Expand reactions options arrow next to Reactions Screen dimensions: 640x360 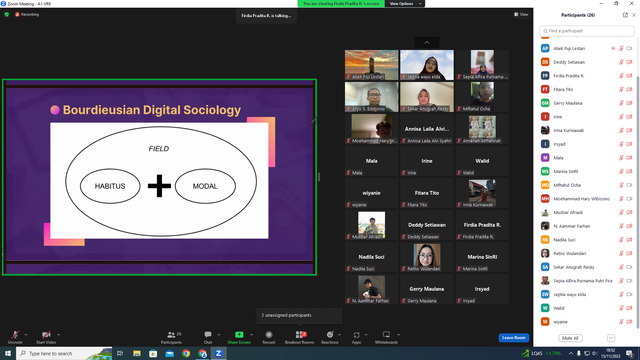[340, 335]
